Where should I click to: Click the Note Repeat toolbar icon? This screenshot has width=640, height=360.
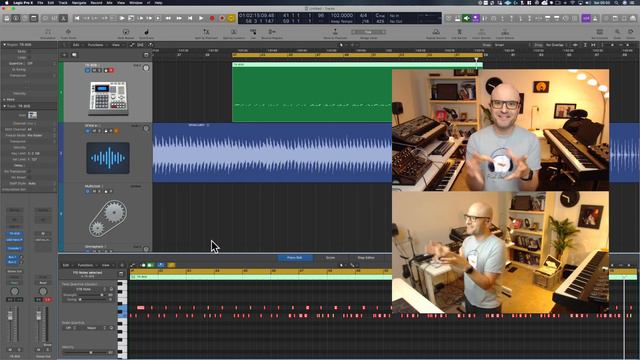[x=126, y=32]
